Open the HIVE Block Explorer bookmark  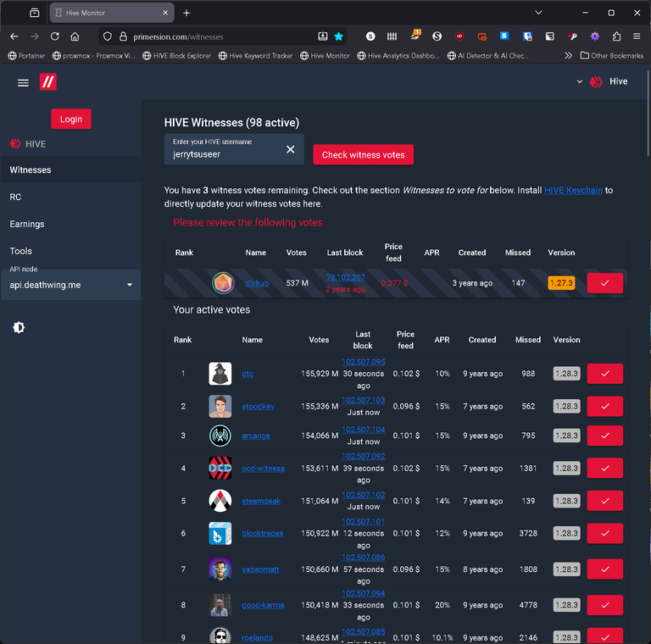[177, 56]
